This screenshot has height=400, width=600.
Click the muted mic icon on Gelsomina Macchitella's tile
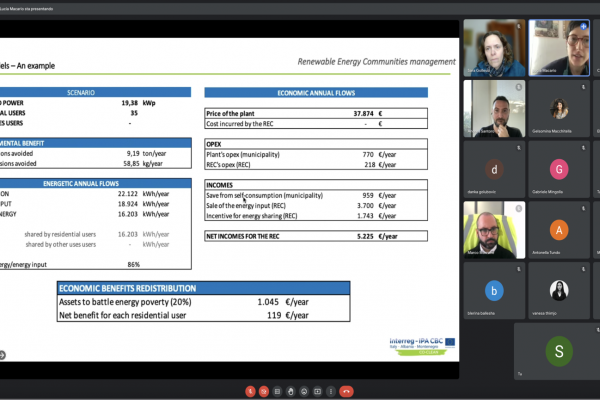click(x=583, y=87)
